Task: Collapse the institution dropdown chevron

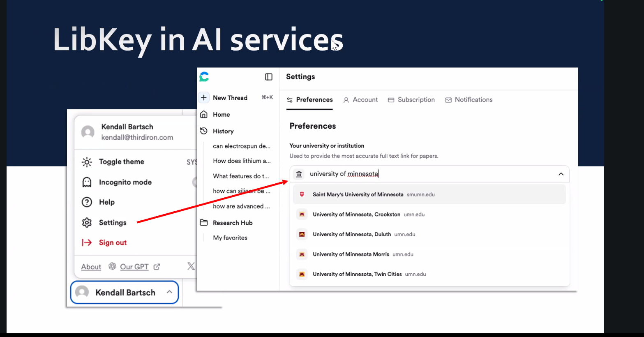Action: tap(561, 174)
